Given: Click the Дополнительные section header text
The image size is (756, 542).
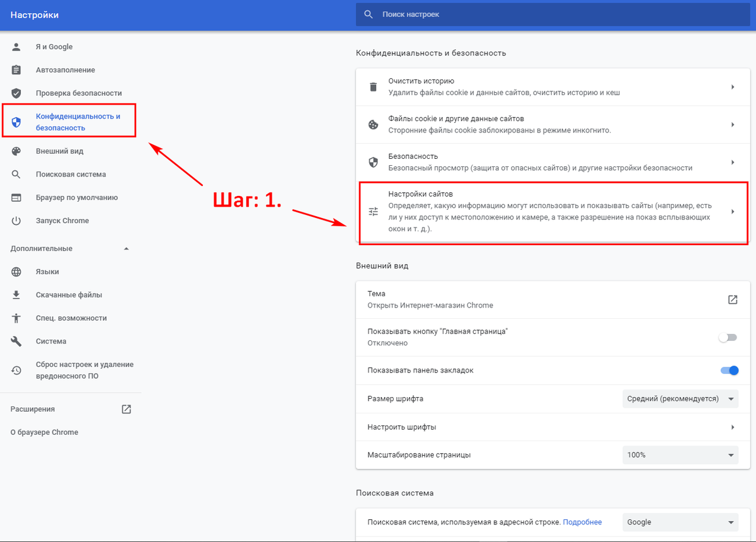Looking at the screenshot, I should click(x=42, y=249).
